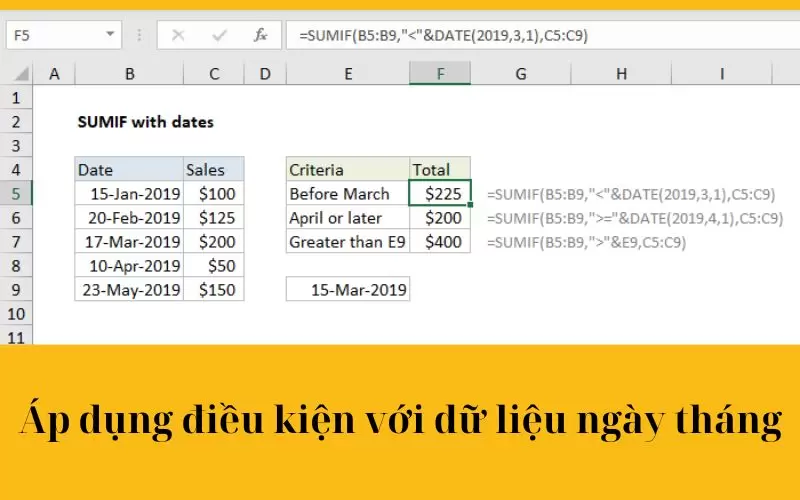Click cell containing 17-Mar-2019
800x500 pixels.
[129, 241]
